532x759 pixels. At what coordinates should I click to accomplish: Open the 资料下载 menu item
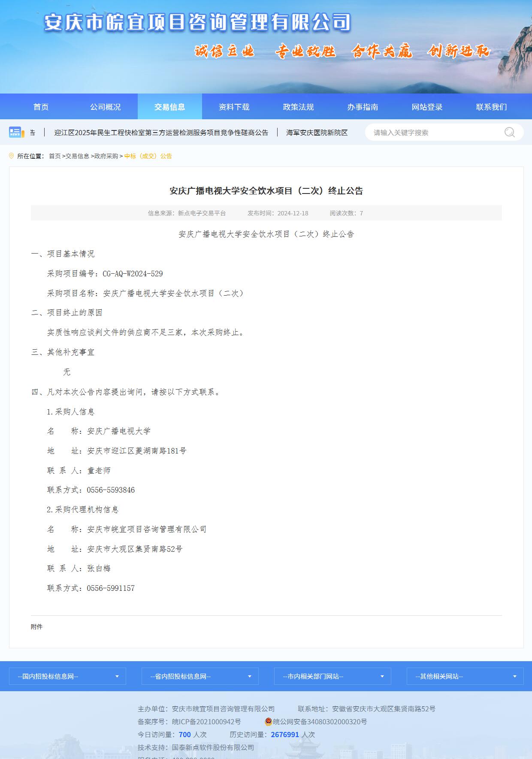pos(234,107)
